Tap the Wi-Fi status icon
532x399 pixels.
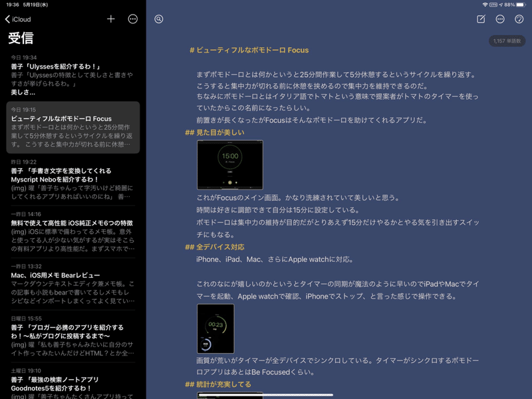coord(485,5)
